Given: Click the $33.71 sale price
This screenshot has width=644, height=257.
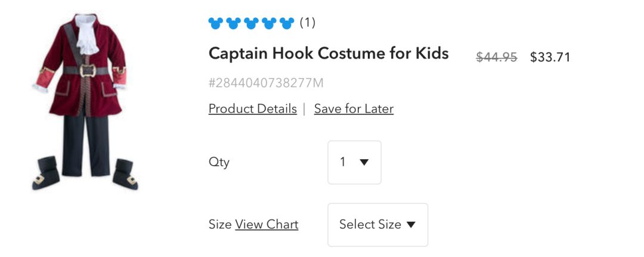Looking at the screenshot, I should pos(550,57).
